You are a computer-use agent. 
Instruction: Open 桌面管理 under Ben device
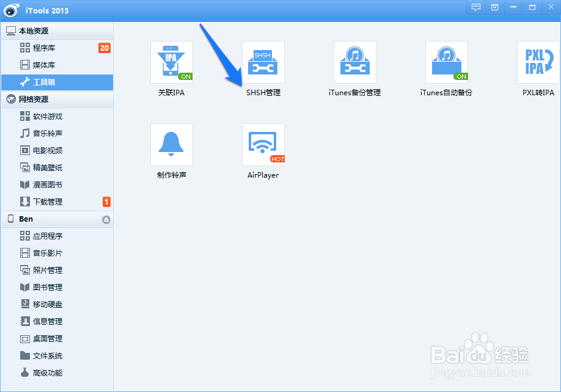(57, 339)
